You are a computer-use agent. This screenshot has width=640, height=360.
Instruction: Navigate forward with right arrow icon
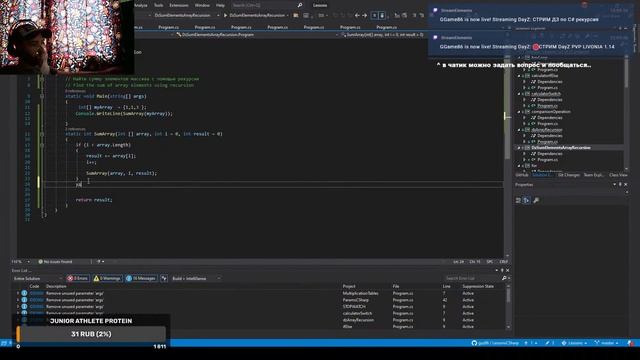point(365,16)
